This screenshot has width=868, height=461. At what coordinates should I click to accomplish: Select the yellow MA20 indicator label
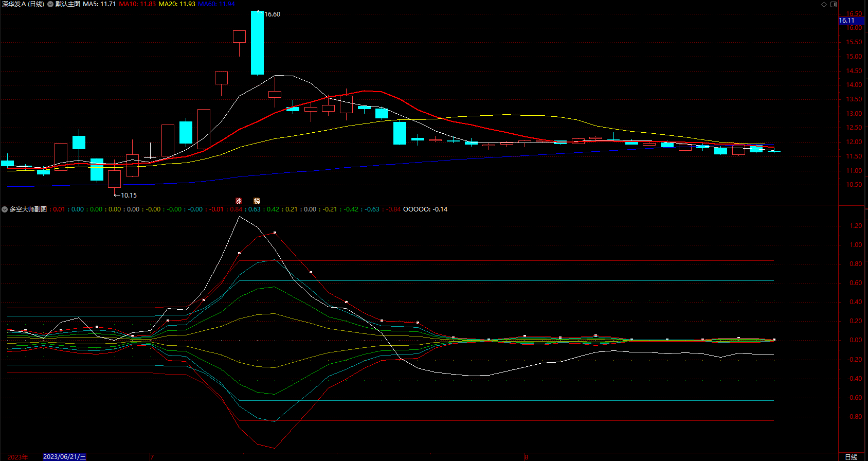point(177,4)
